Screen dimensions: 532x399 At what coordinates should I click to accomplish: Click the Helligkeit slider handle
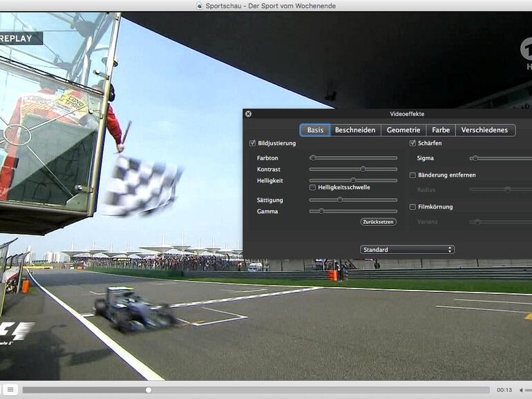click(353, 180)
